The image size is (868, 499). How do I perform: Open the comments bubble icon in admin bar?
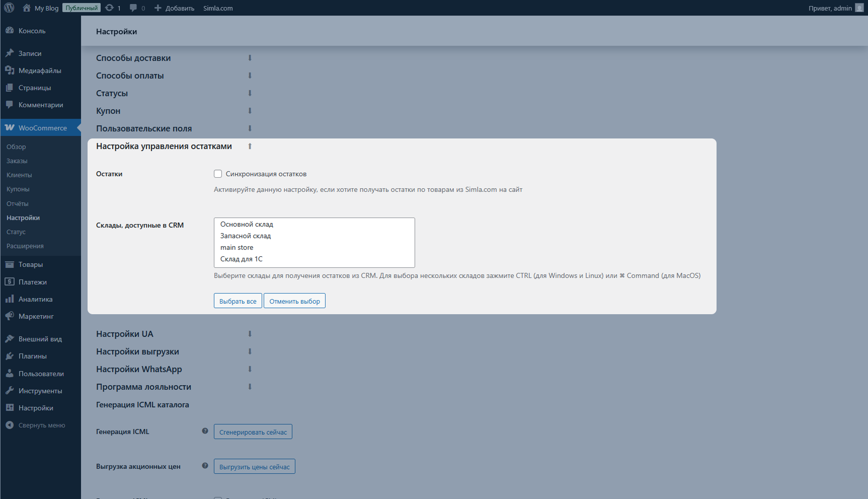(133, 8)
